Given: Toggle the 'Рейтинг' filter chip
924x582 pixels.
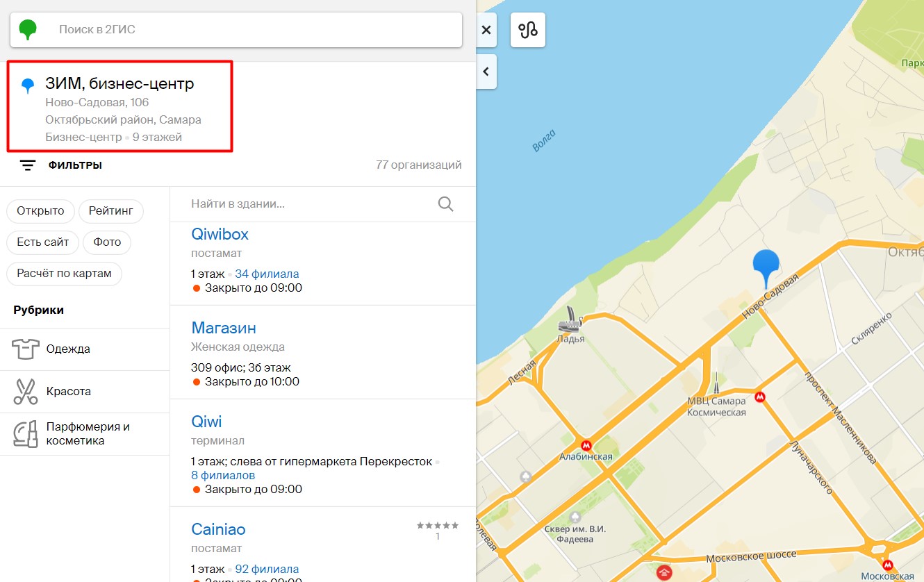Looking at the screenshot, I should click(x=111, y=211).
